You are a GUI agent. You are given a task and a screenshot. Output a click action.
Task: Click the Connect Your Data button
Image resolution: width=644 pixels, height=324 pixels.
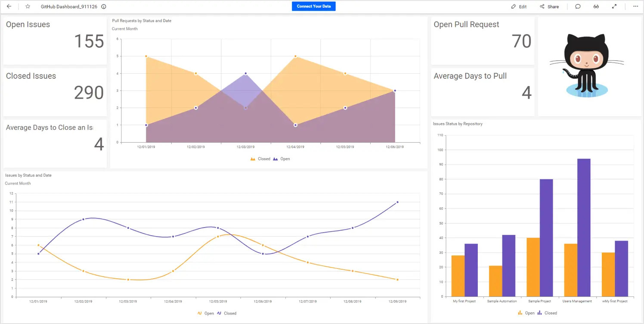coord(313,6)
